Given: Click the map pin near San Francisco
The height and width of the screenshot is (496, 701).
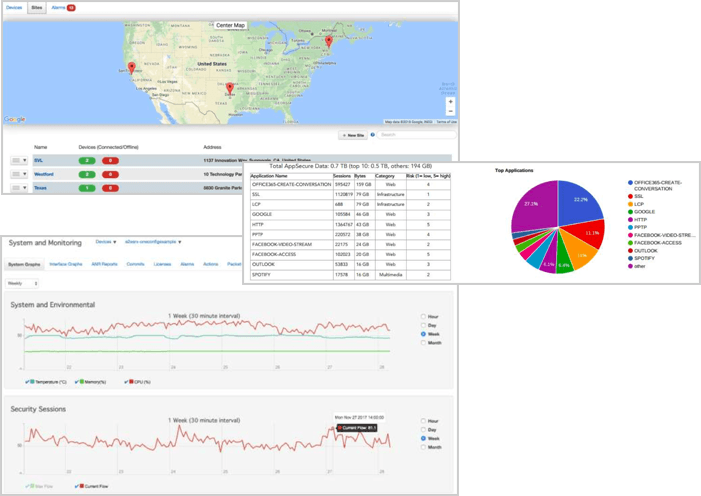Looking at the screenshot, I should (131, 68).
